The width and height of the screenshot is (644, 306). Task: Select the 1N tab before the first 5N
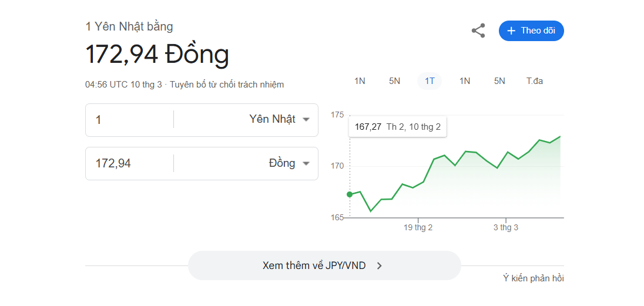[360, 81]
